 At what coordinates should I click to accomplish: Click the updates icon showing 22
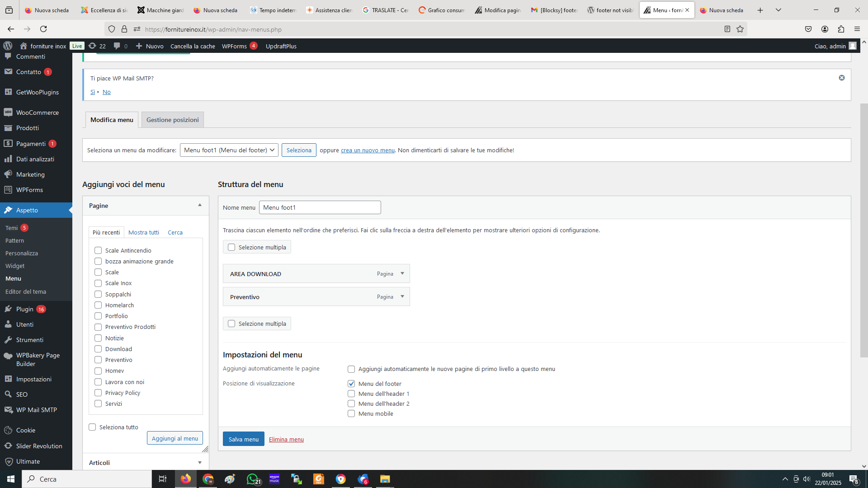pyautogui.click(x=97, y=46)
